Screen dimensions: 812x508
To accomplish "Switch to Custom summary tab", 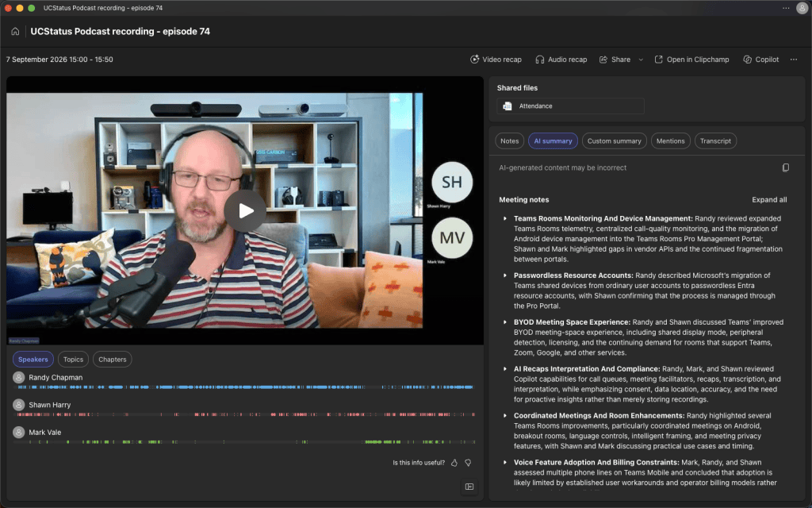I will pos(614,141).
